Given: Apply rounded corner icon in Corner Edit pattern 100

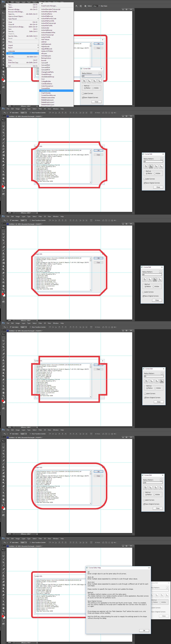Looking at the screenshot, I should coord(145,487).
